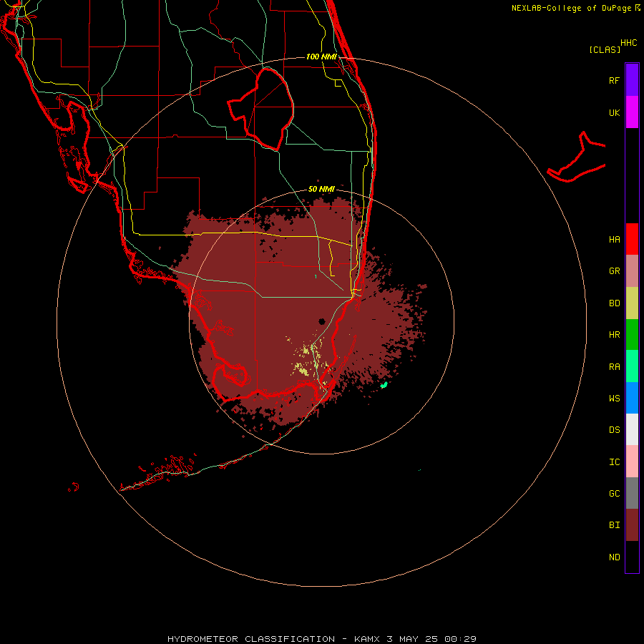The image size is (644, 644).
Task: Click the [CLAS] units label
Action: point(605,49)
